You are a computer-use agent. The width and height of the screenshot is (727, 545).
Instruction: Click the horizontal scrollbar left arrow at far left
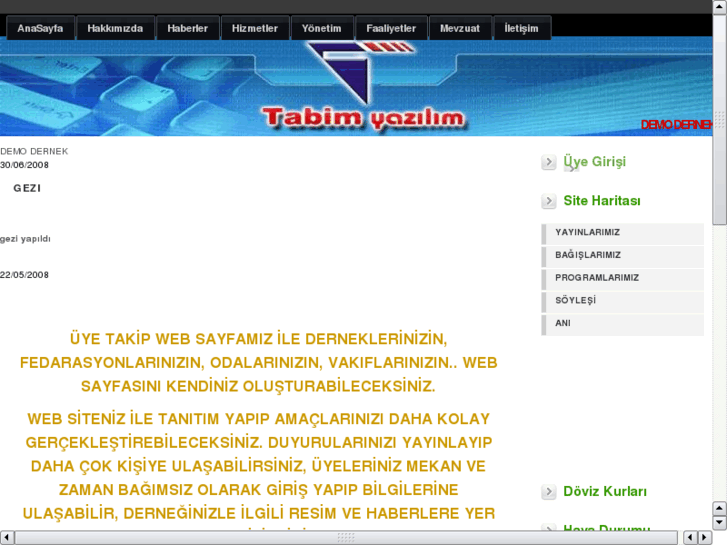6,538
